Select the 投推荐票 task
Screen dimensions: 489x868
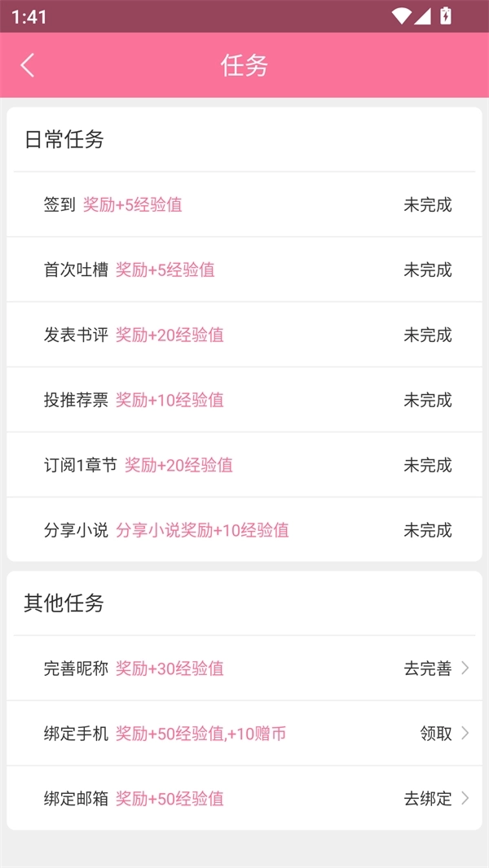[x=76, y=400]
